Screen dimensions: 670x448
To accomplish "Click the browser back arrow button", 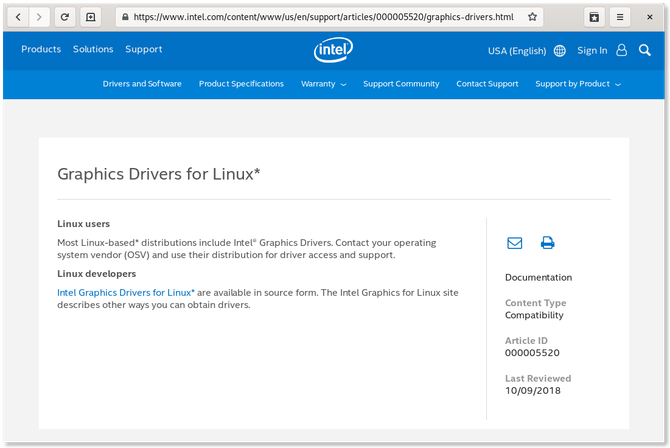I will tap(18, 17).
